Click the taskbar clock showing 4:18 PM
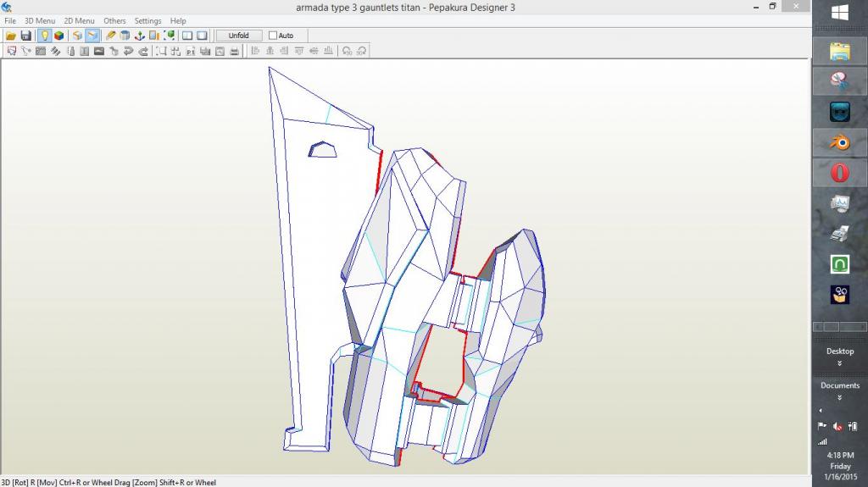Screen dimensions: 868x487 click(840, 466)
